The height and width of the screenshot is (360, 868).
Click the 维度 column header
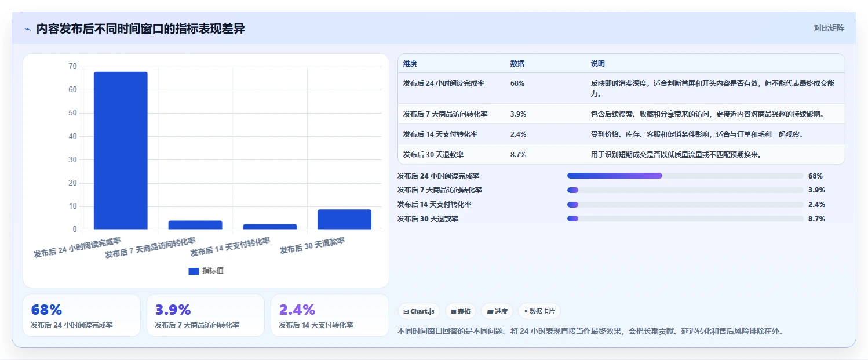pos(410,63)
